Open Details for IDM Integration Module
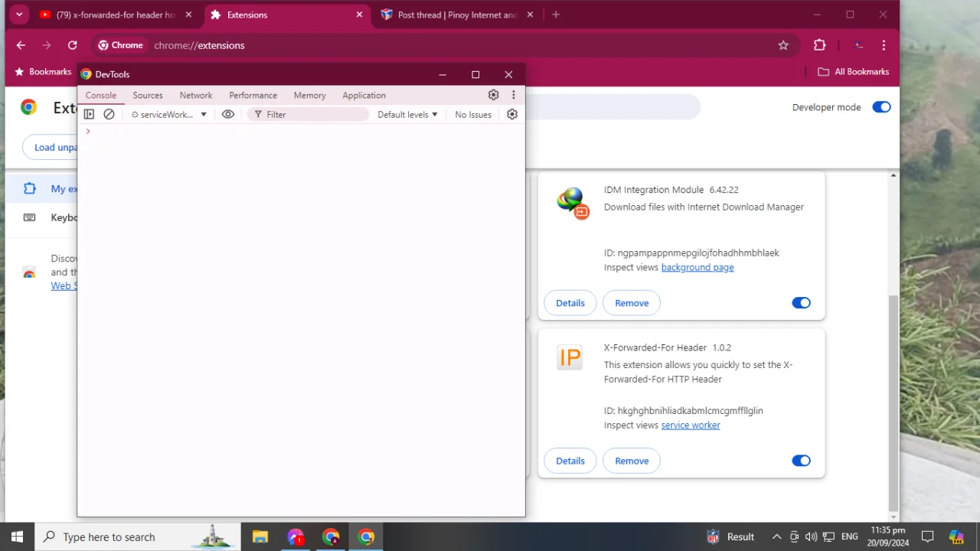This screenshot has height=551, width=980. coord(570,303)
